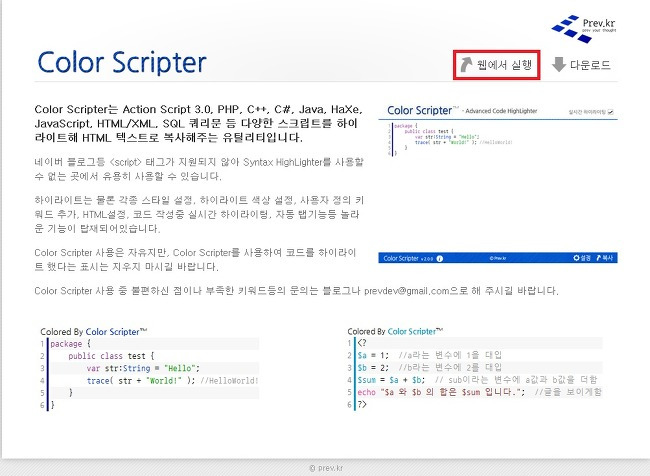Image resolution: width=650 pixels, height=476 pixels.
Task: Click the "Advanced Code HighLighter" subtitle in the preview
Action: 501,111
